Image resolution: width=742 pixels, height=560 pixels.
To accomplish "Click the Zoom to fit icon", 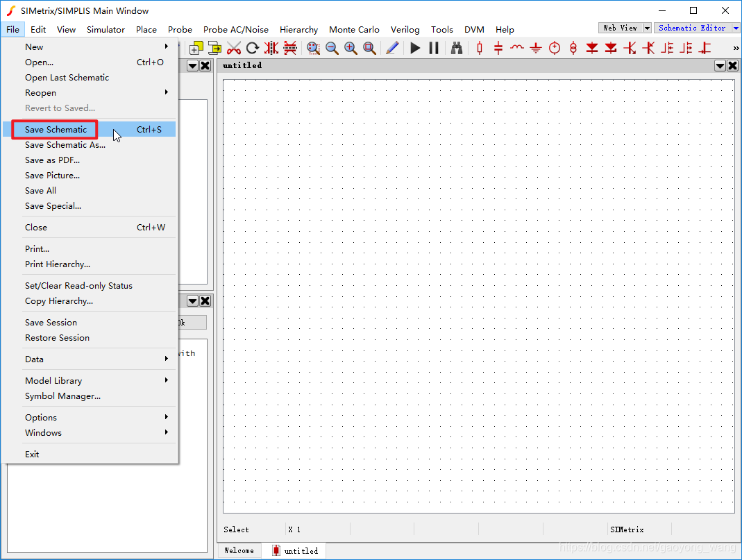I will 369,48.
